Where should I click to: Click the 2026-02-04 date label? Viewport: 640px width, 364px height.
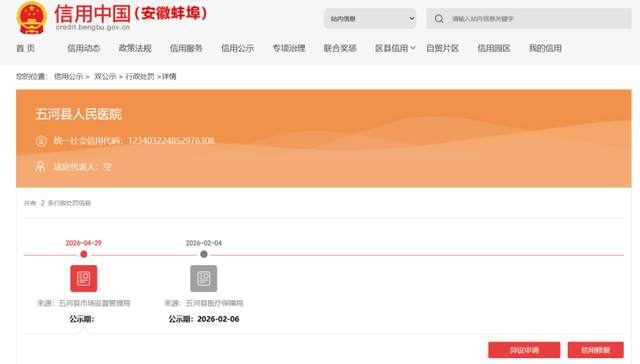(204, 243)
